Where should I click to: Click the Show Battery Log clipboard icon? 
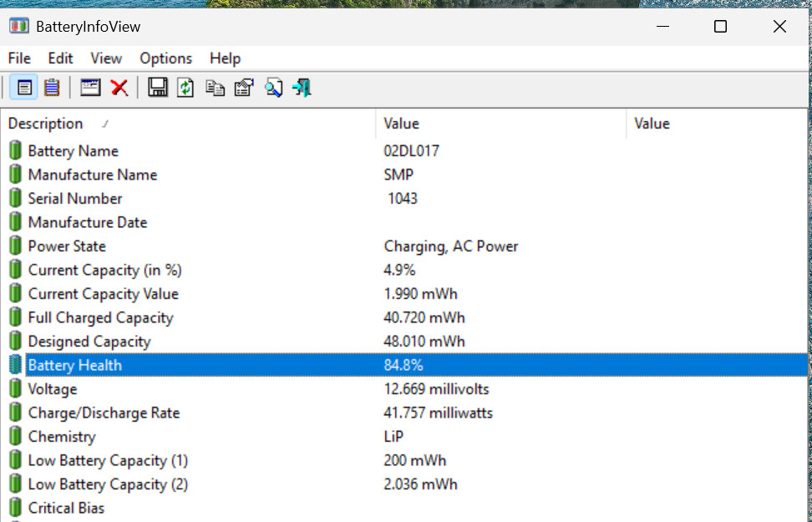(x=52, y=87)
